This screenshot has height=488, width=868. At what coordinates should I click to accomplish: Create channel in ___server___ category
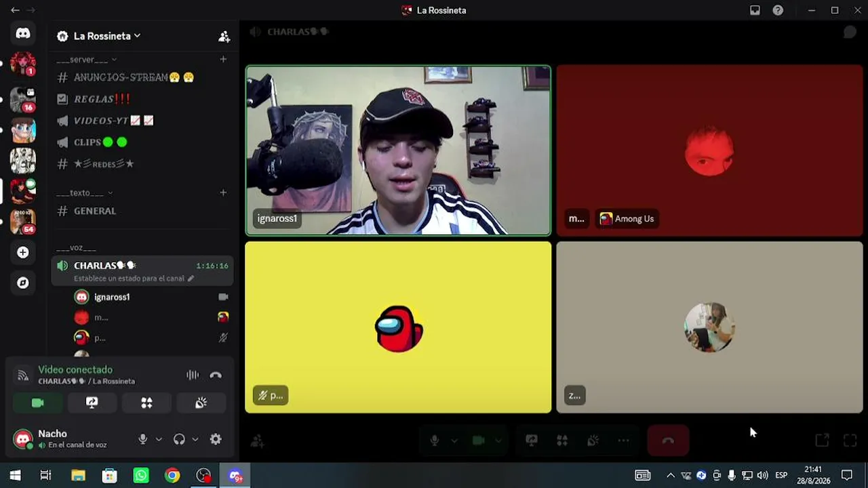(x=223, y=59)
